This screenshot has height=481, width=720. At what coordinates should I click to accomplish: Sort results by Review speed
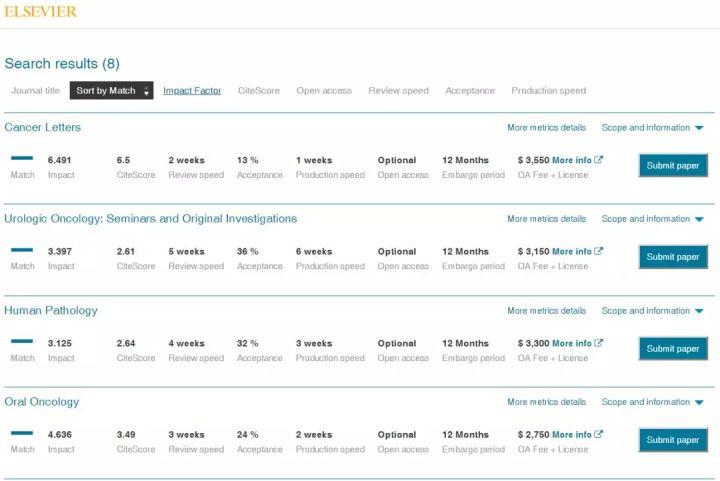coord(398,90)
